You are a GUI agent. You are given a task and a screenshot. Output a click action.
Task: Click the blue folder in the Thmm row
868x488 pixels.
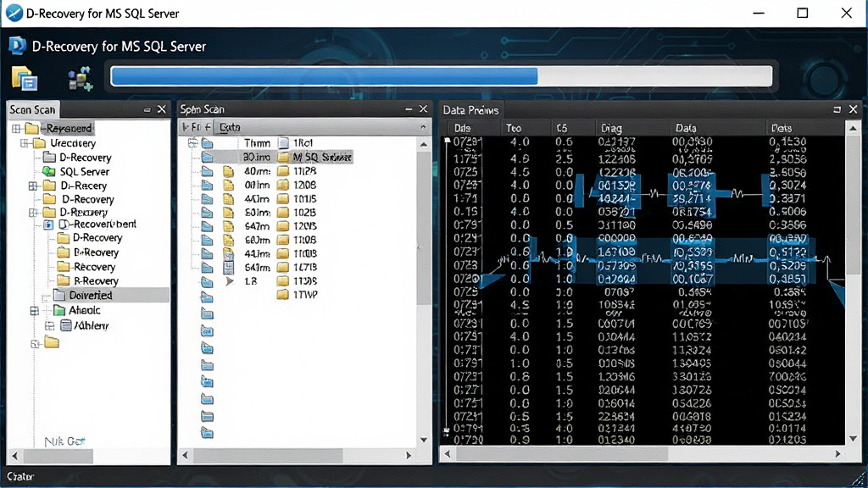point(208,143)
